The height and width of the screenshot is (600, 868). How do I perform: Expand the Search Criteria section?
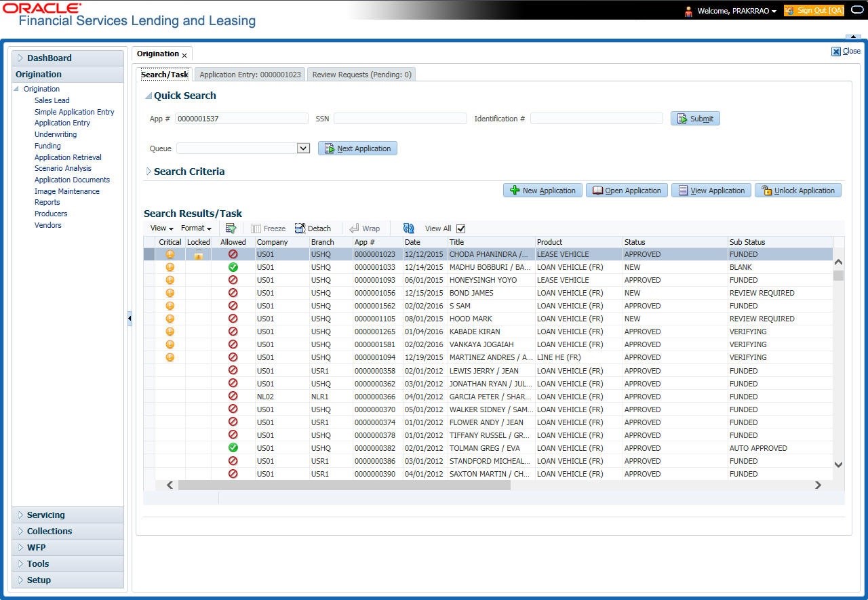(x=149, y=172)
